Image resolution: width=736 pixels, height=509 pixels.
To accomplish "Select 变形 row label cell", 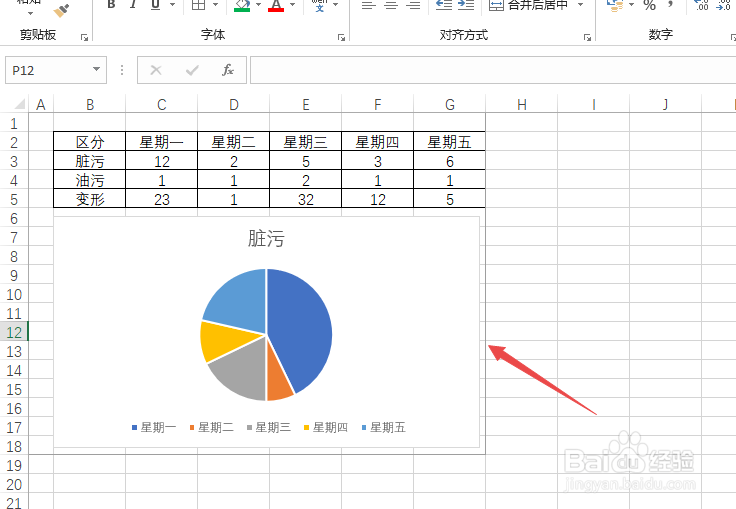I will tap(90, 199).
